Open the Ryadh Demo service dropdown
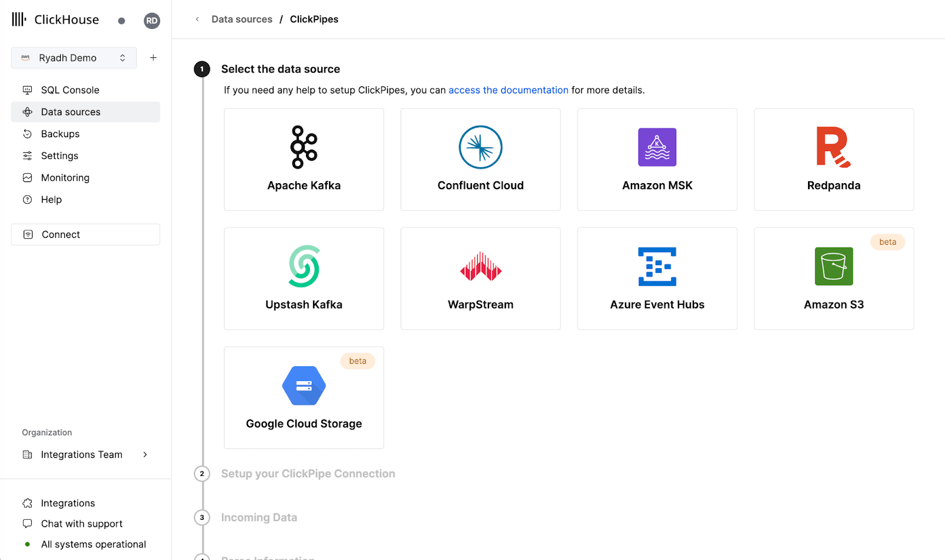This screenshot has width=945, height=560. click(x=74, y=58)
